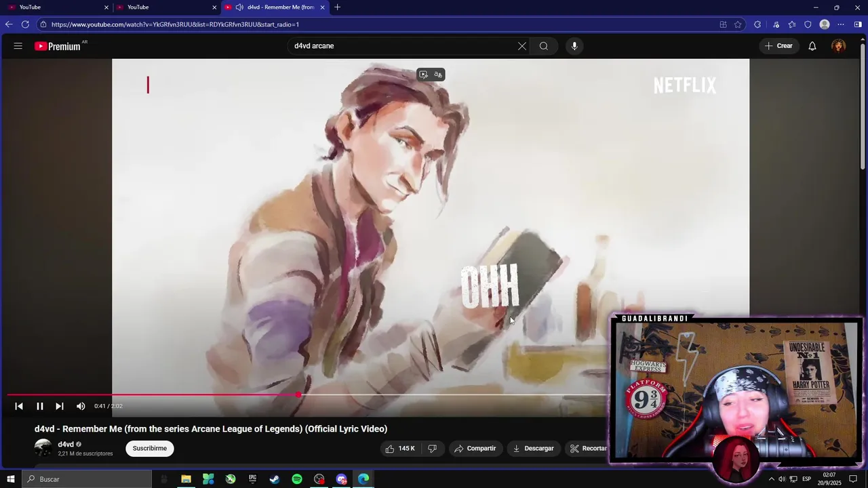Dislike the video
The image size is (868, 488).
coord(432,449)
